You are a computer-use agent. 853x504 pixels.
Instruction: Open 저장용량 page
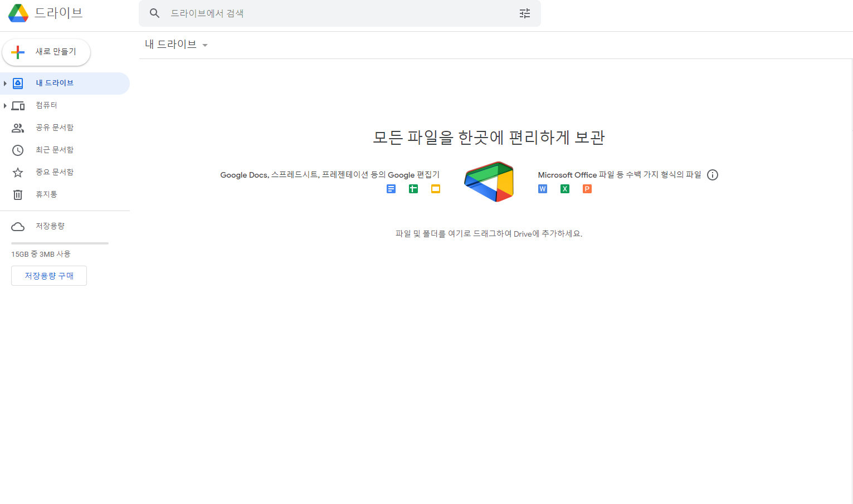click(x=65, y=226)
